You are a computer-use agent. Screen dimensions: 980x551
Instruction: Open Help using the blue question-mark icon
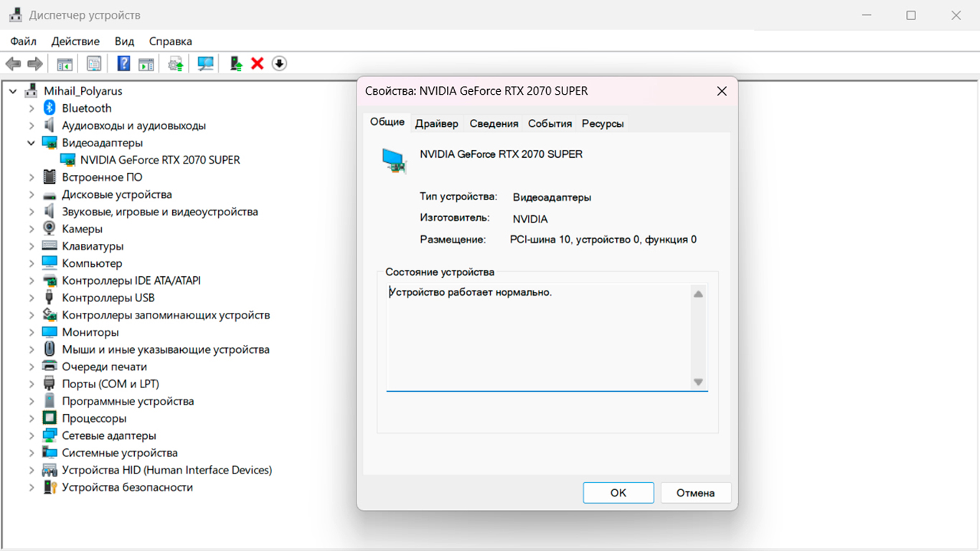pos(123,64)
